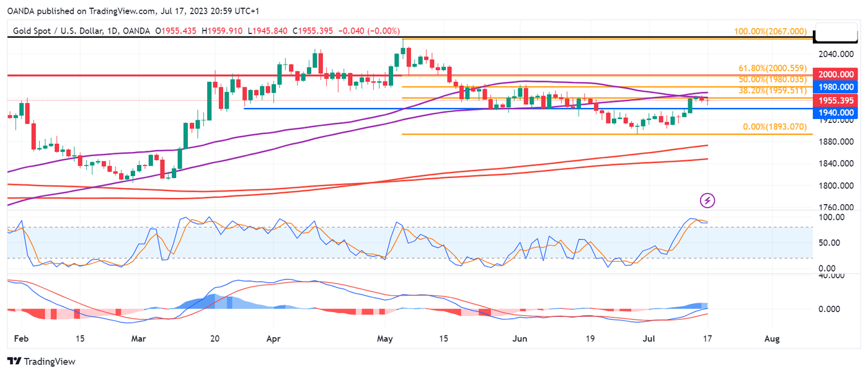
Task: Click the 50.00% Fibonacci level label
Action: pyautogui.click(x=773, y=79)
